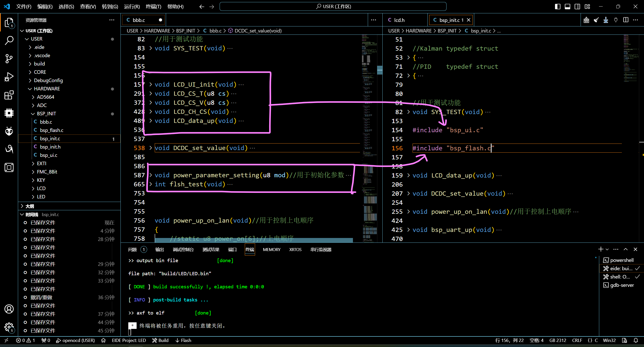The width and height of the screenshot is (644, 347).
Task: Open the new terminal launch profile dropdown
Action: pos(607,249)
